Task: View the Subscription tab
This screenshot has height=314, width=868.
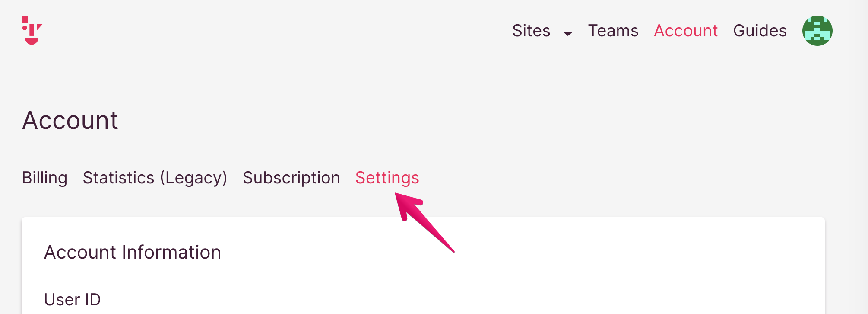Action: click(x=291, y=178)
